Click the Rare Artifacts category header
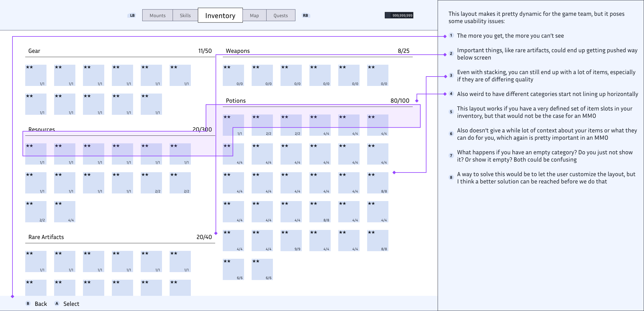644x311 pixels. click(x=46, y=237)
